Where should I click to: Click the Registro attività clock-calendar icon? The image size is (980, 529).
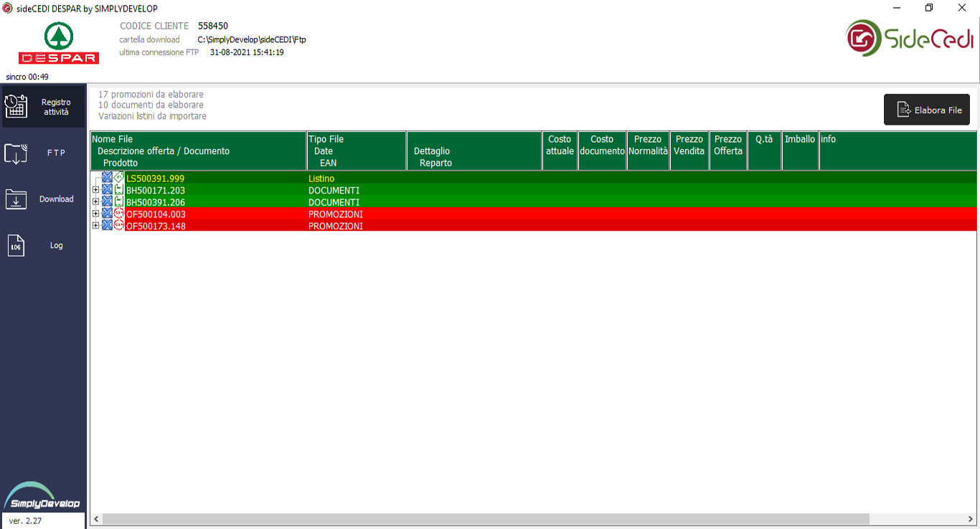[16, 107]
